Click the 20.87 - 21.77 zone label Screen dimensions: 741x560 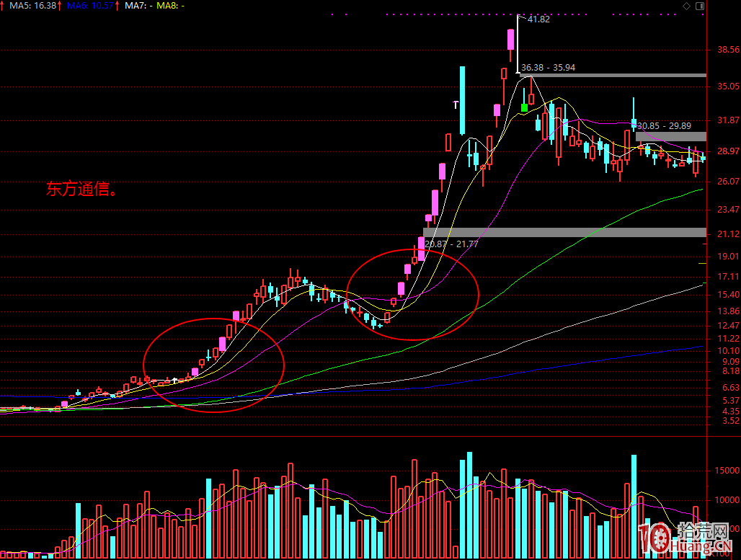click(x=451, y=244)
